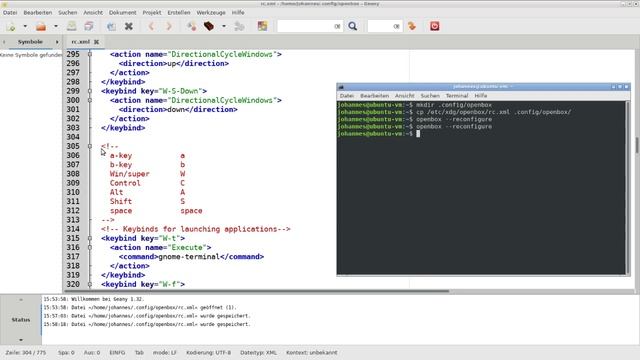The width and height of the screenshot is (640, 360).
Task: Click 'EINFG' insert mode status text
Action: coord(117,353)
